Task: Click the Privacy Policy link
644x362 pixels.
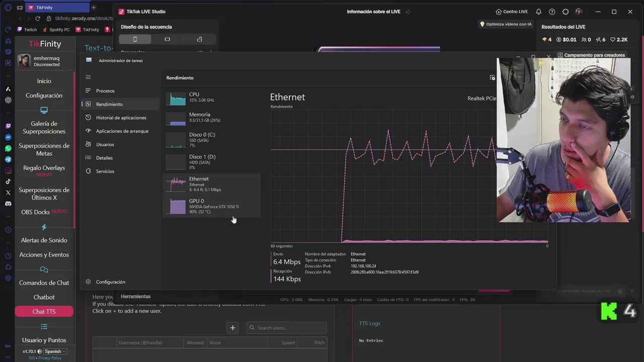Action: point(49,358)
